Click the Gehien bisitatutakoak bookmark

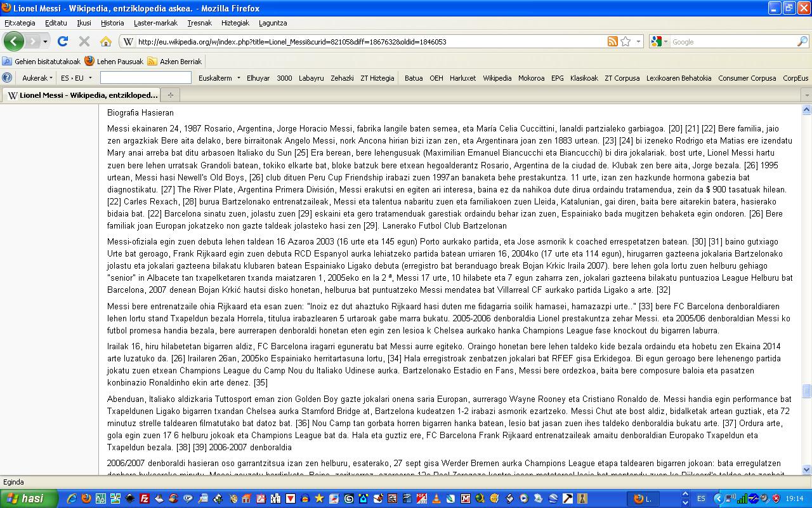[42, 62]
